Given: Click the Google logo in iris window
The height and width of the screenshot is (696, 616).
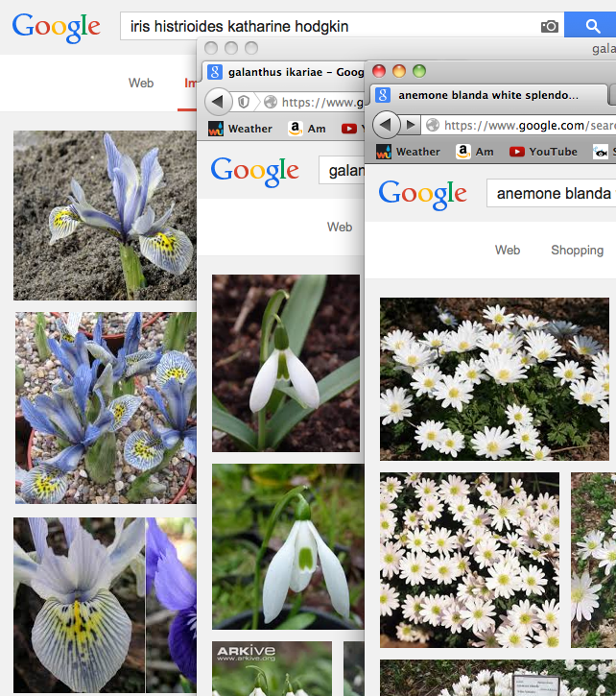Looking at the screenshot, I should pos(57,27).
